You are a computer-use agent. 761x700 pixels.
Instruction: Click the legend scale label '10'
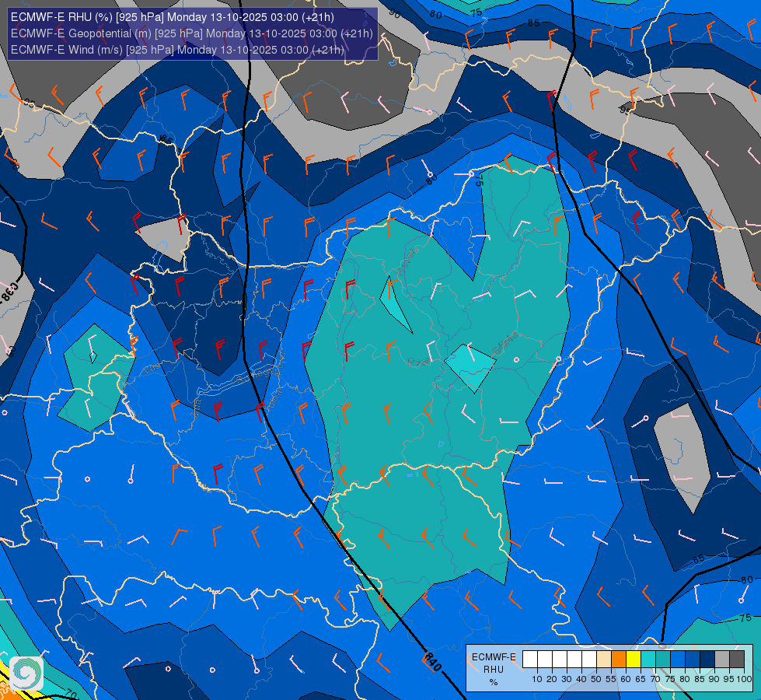click(x=537, y=679)
